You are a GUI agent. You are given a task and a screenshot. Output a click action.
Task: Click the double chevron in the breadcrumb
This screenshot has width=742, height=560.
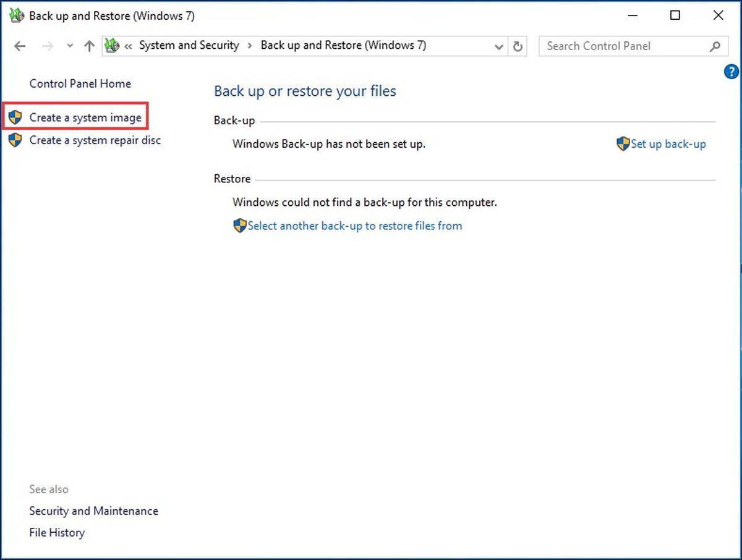[129, 46]
